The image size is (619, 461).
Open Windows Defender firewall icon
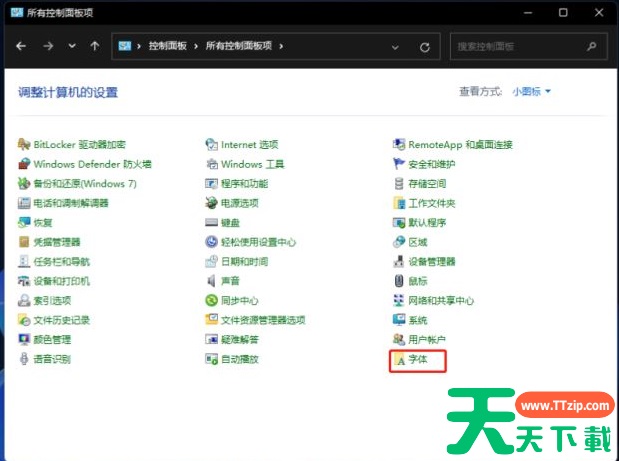pyautogui.click(x=24, y=164)
